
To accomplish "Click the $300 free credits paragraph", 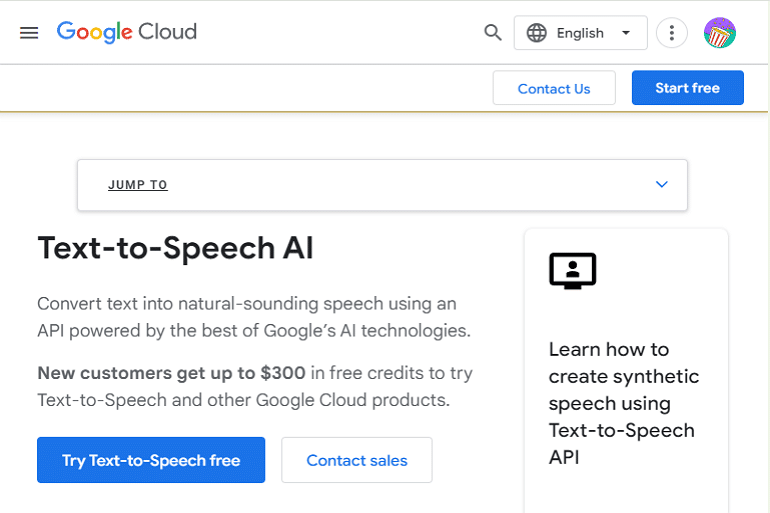I will (255, 387).
